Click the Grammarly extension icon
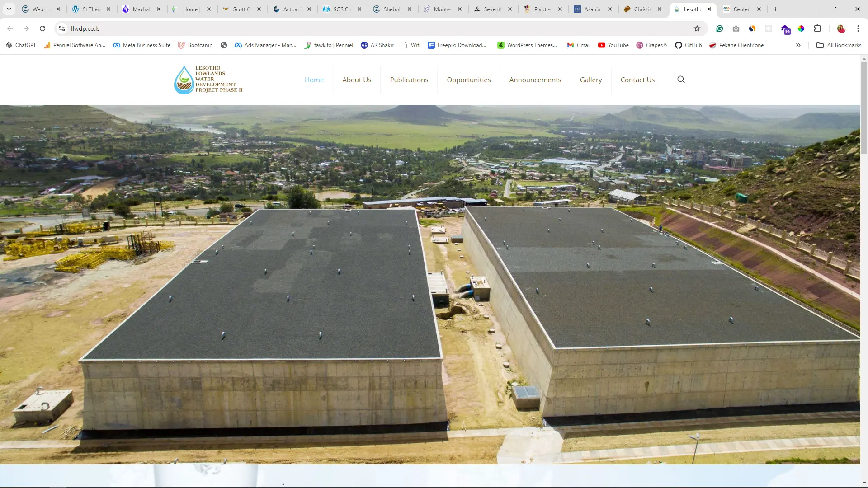The width and height of the screenshot is (868, 488). pyautogui.click(x=720, y=28)
